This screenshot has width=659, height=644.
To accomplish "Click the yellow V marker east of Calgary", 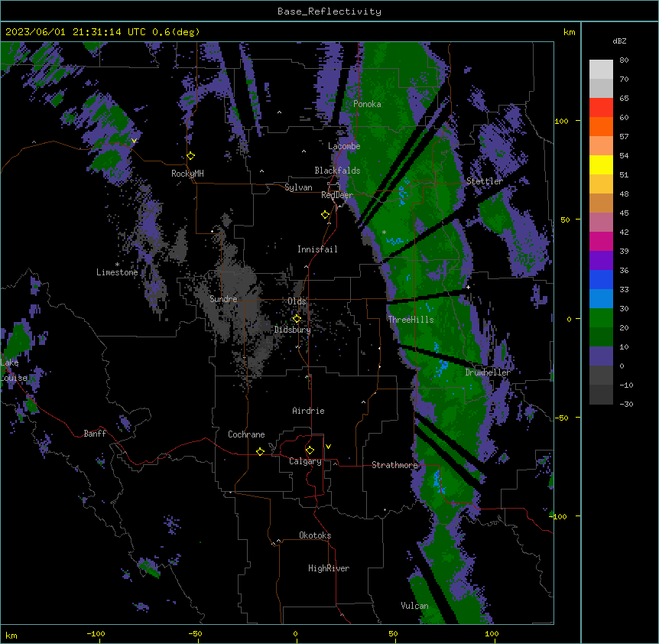I will click(328, 447).
